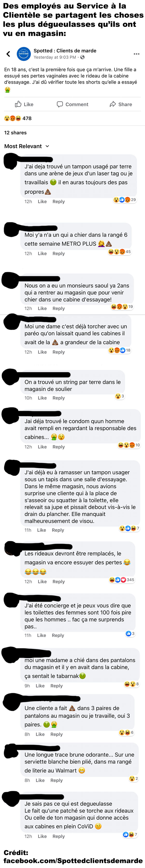Image resolution: width=145 pixels, height=868 pixels.
Task: Reply to the CoViD cabines comment
Action: click(x=58, y=836)
